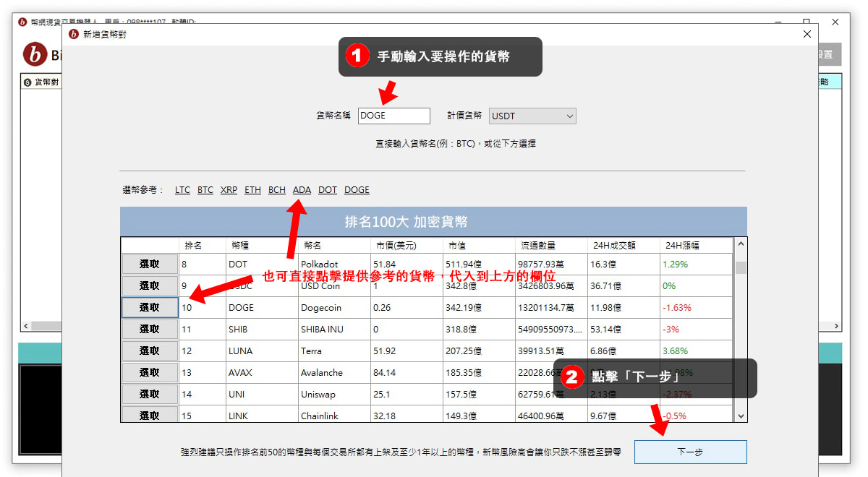
Task: Select the SHIBA INU name cell
Action: click(334, 330)
